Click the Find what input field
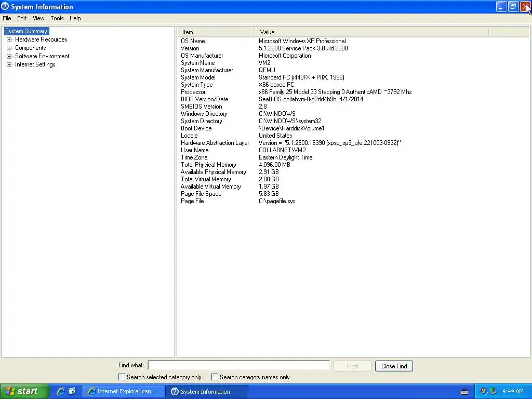532x399 pixels. coord(238,365)
